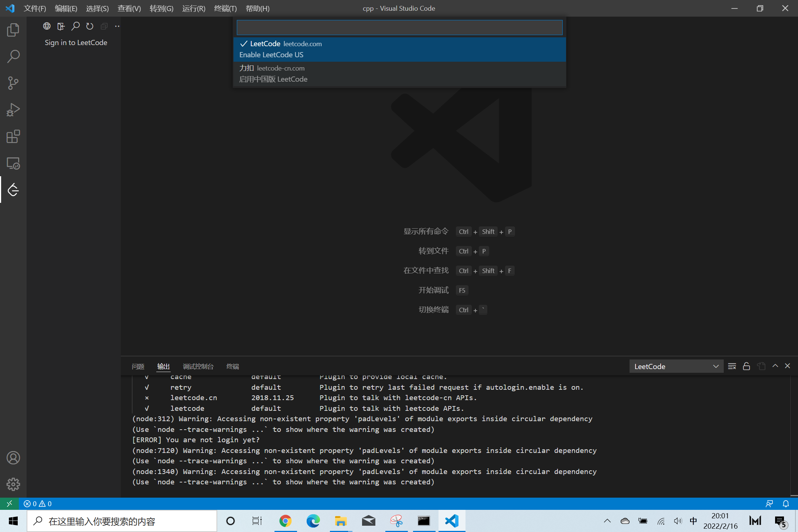
Task: Click the taskbar search box
Action: (x=122, y=521)
